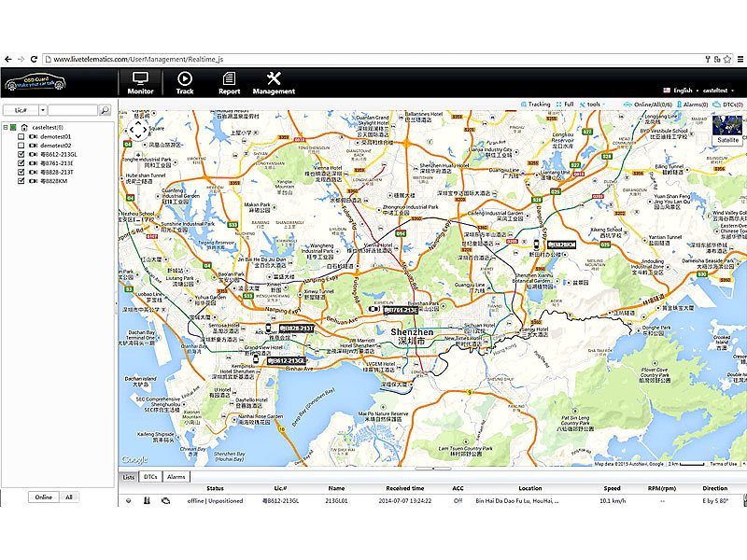Switch to the Lists tab
Viewport: 747px width, 560px height.
(x=129, y=477)
